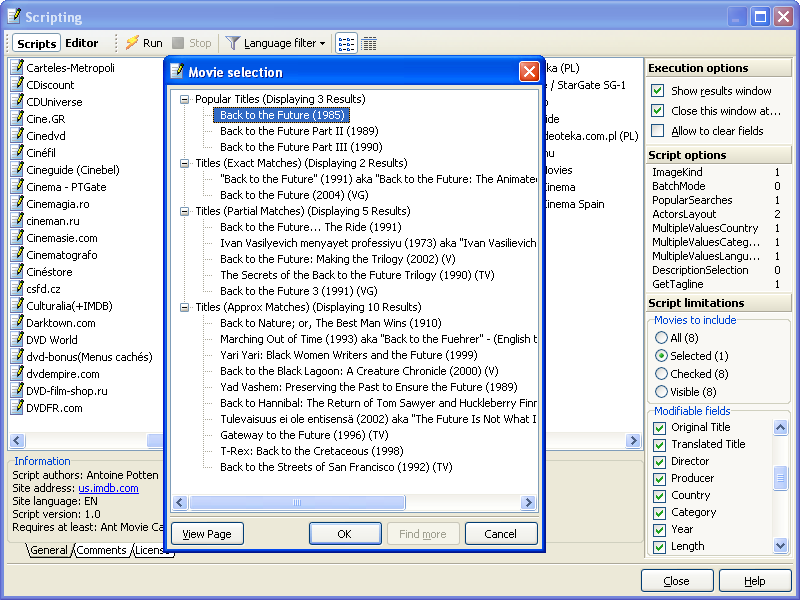The height and width of the screenshot is (600, 800).
Task: Select the DVD World script icon
Action: click(x=17, y=339)
